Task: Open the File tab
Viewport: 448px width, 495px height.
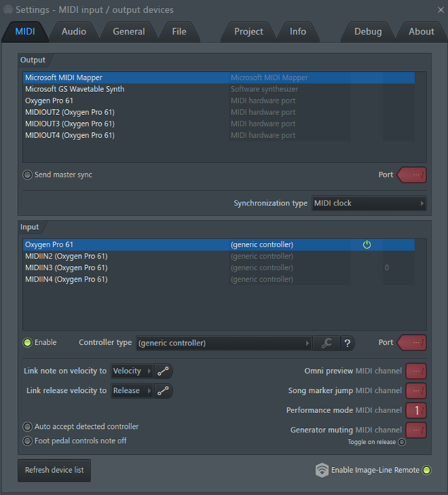Action: coord(179,32)
